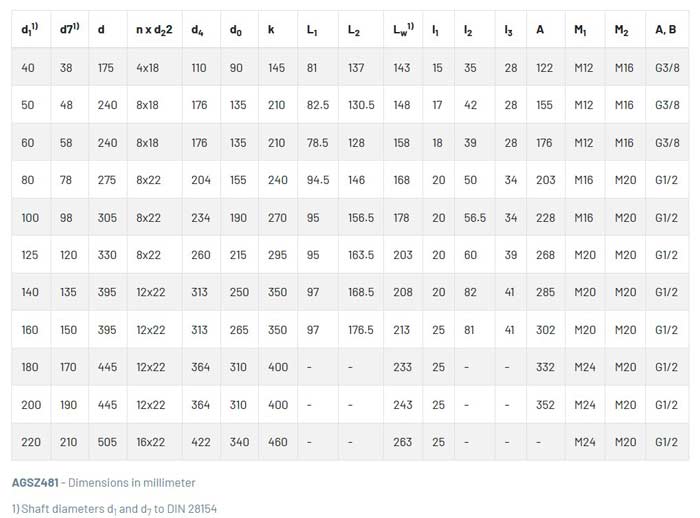This screenshot has height=518, width=700.
Task: Select 263 in the Lw column
Action: tap(402, 442)
